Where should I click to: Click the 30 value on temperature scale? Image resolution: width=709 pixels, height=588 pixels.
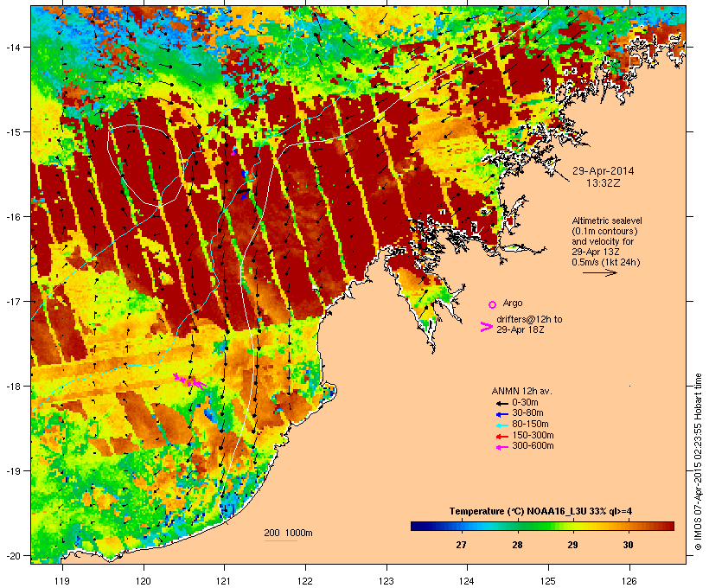(x=628, y=545)
